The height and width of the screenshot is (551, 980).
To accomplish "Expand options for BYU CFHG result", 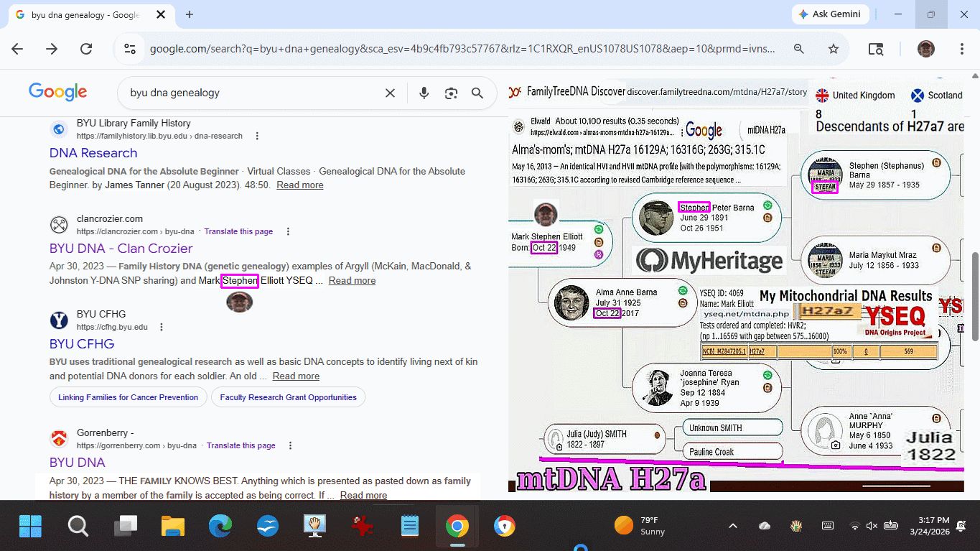I will point(162,327).
